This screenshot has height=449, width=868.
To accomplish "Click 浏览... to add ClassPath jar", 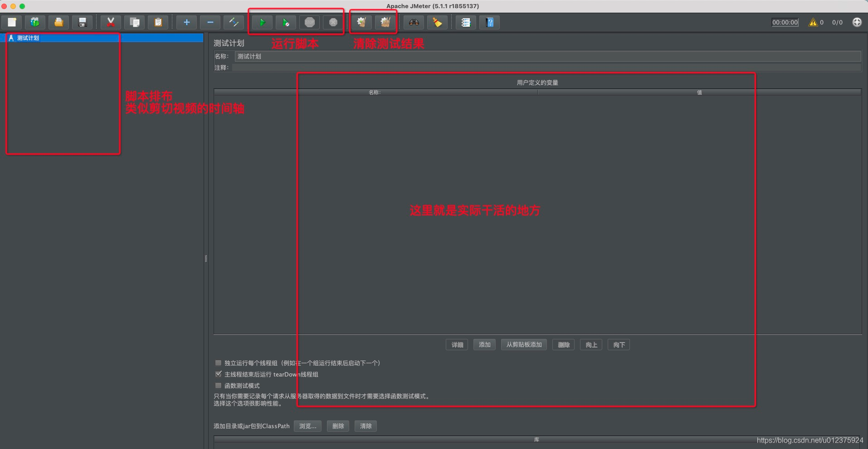I will 307,426.
